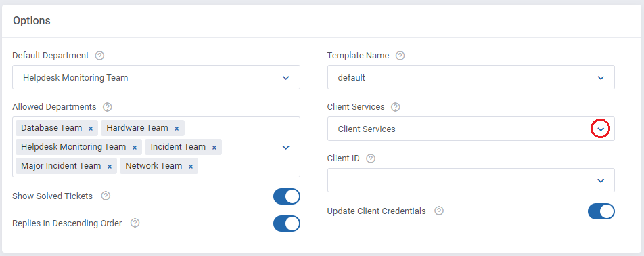Open help icon next to Allowed Departments

[107, 107]
